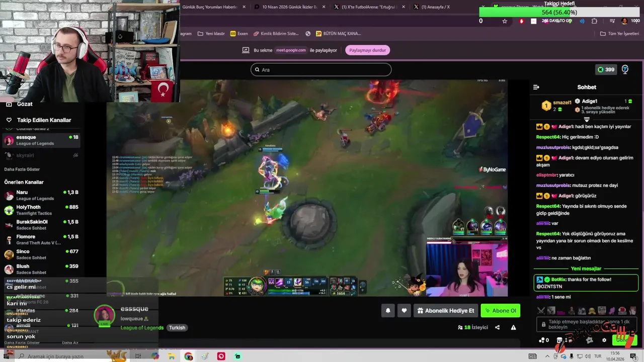The height and width of the screenshot is (362, 644).
Task: Open browser extensions puzzle icon
Action: coord(594,21)
